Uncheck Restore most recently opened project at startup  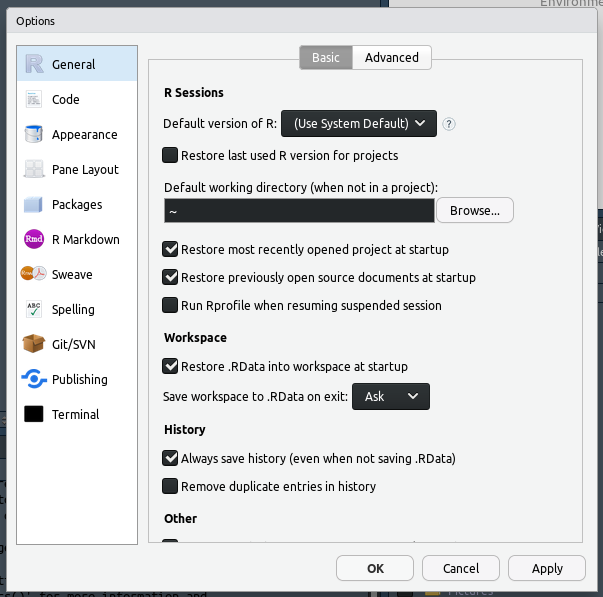pyautogui.click(x=170, y=249)
